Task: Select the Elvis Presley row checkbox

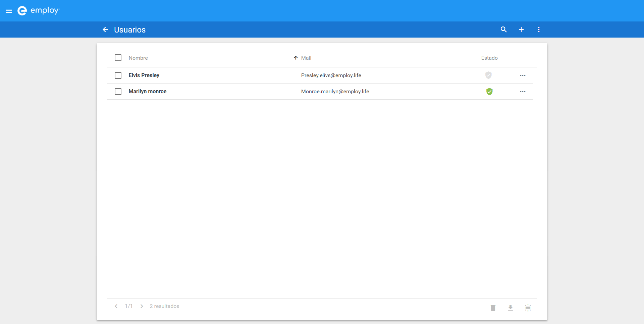Action: (118, 75)
